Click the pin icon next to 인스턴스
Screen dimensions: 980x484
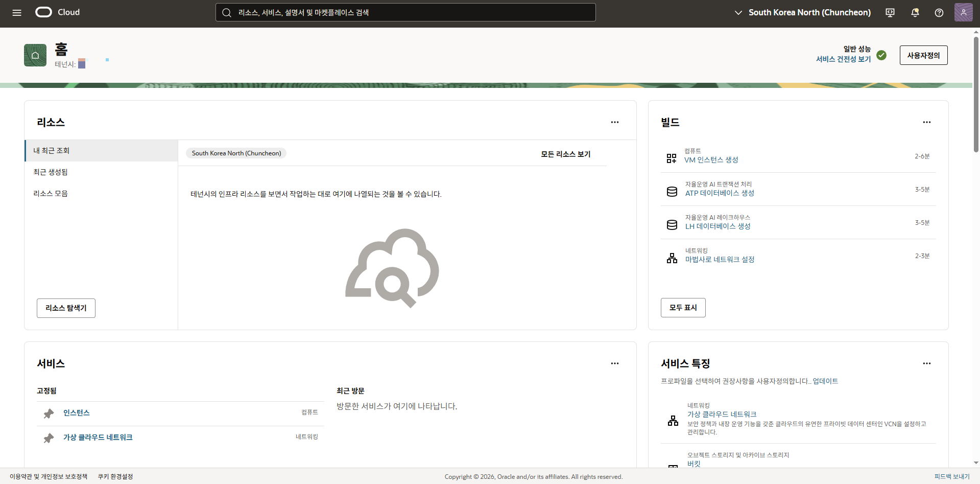click(x=49, y=413)
